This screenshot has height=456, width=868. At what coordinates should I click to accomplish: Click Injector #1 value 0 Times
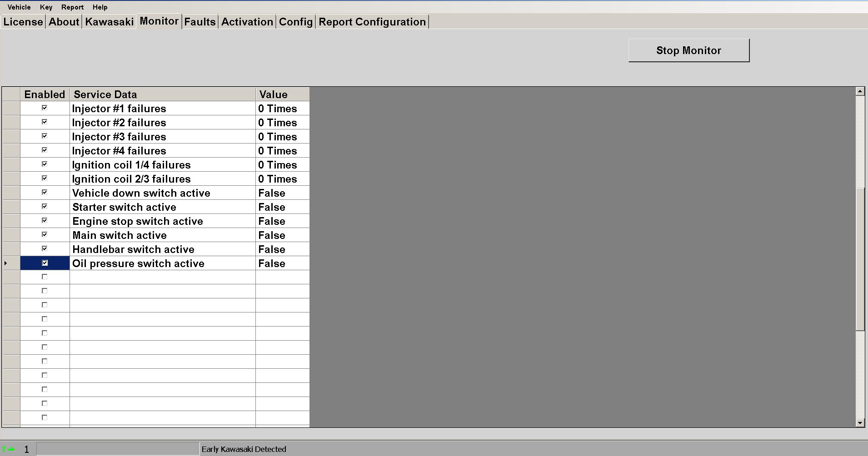282,108
